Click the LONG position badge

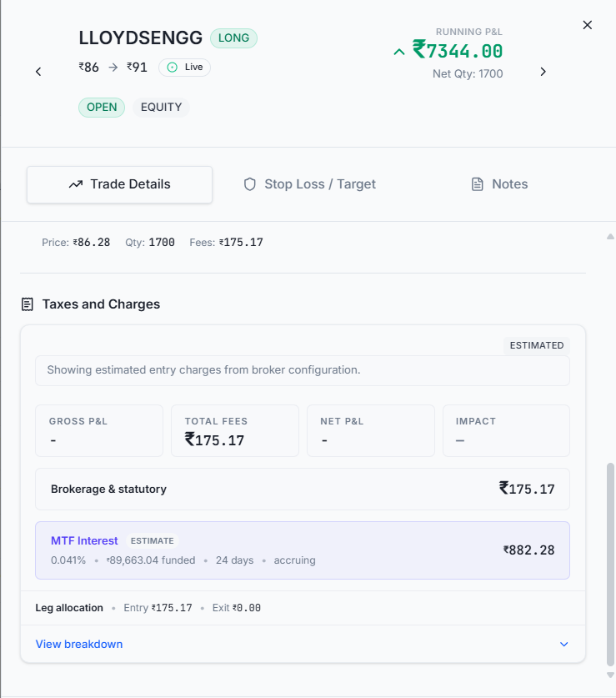point(233,38)
